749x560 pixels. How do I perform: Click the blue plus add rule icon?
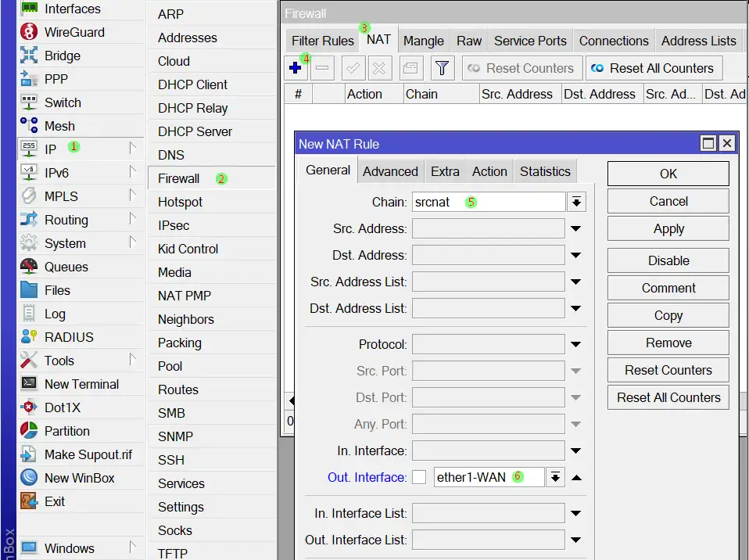pos(296,69)
